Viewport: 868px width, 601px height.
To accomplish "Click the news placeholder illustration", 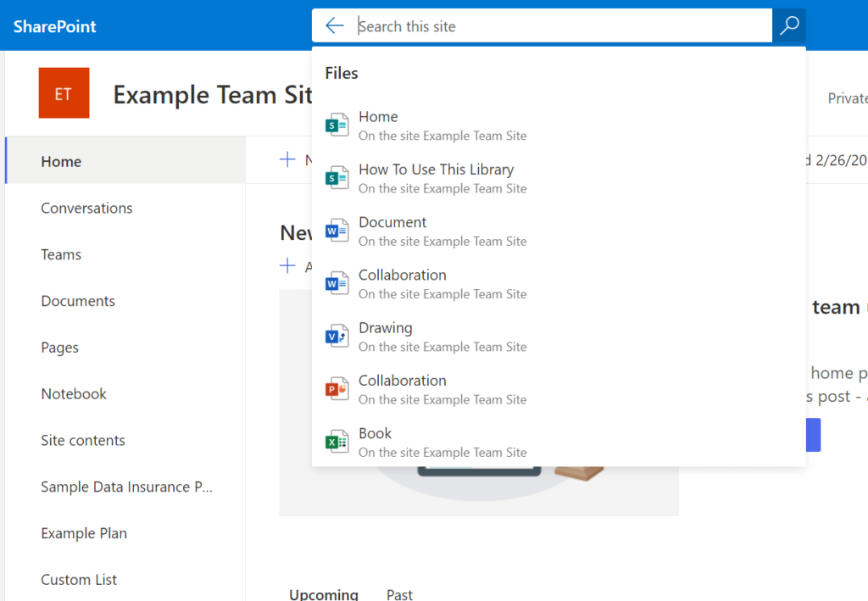I will click(x=479, y=490).
